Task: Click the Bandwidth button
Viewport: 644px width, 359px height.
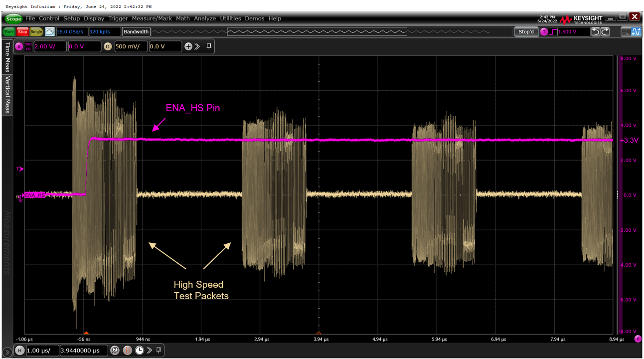Action: coord(136,32)
